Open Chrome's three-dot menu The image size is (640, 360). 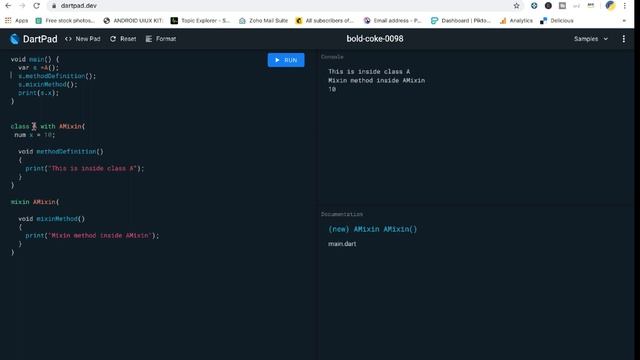pyautogui.click(x=624, y=6)
